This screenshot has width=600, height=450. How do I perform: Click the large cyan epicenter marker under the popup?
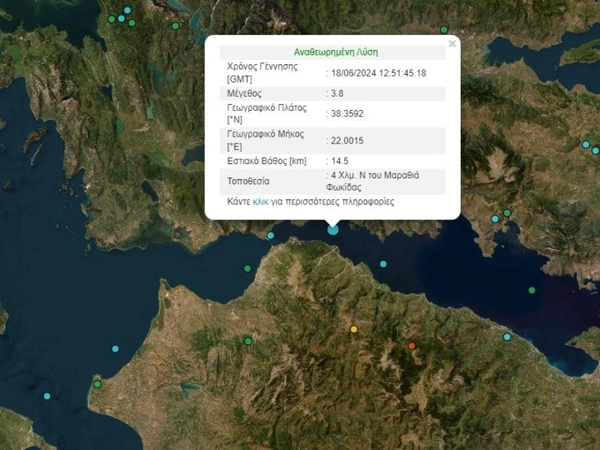pyautogui.click(x=333, y=229)
